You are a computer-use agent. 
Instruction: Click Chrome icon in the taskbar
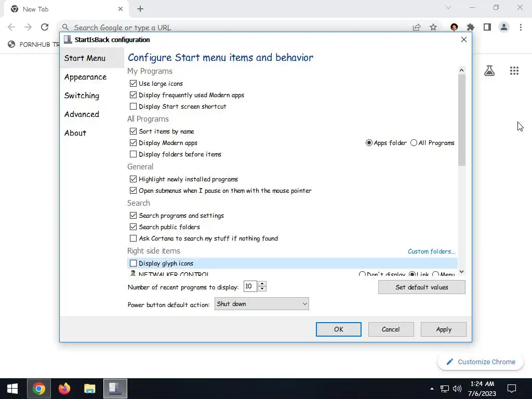tap(39, 389)
